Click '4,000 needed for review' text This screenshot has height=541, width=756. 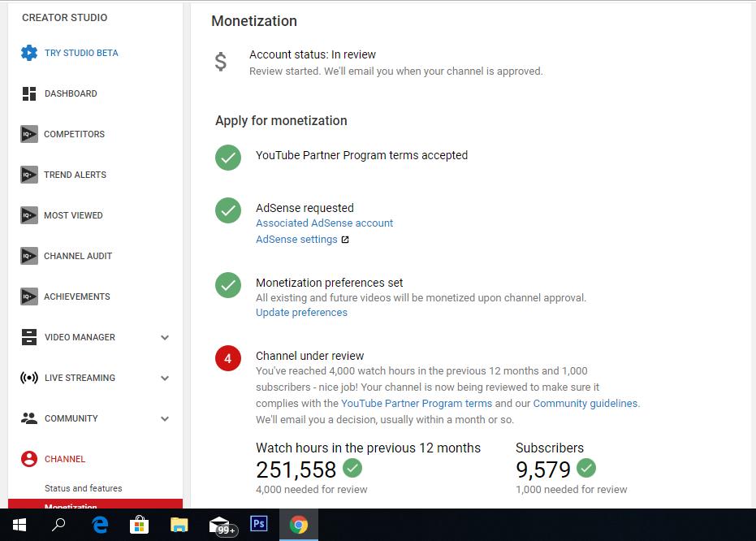(312, 489)
